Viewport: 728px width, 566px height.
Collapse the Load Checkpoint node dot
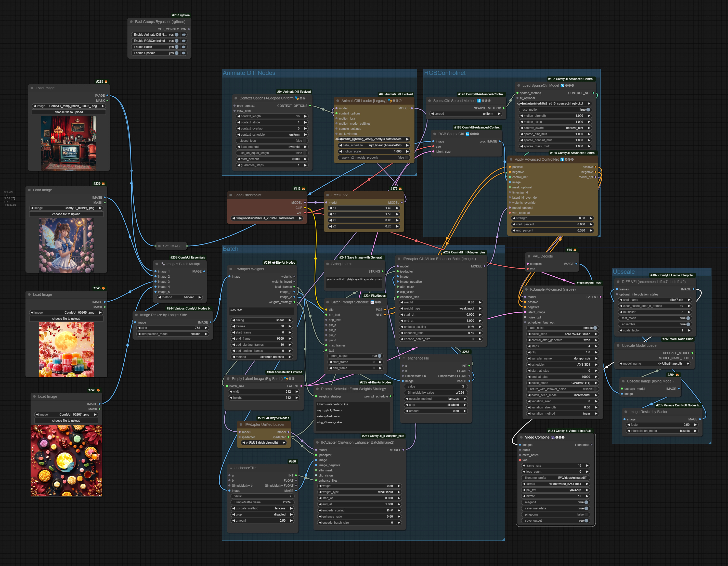pyautogui.click(x=231, y=195)
